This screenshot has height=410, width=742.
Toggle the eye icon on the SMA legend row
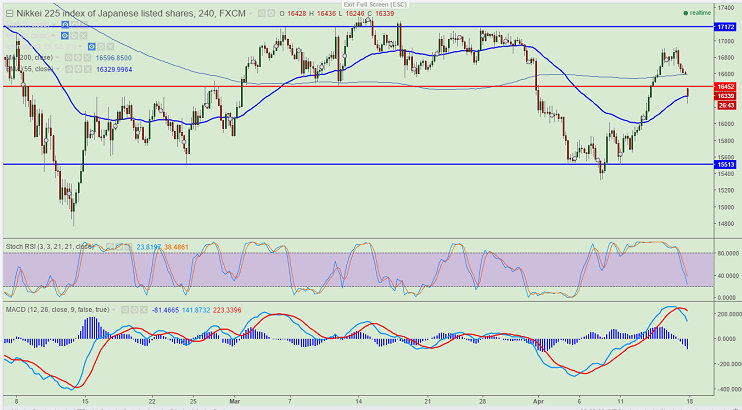65,25
